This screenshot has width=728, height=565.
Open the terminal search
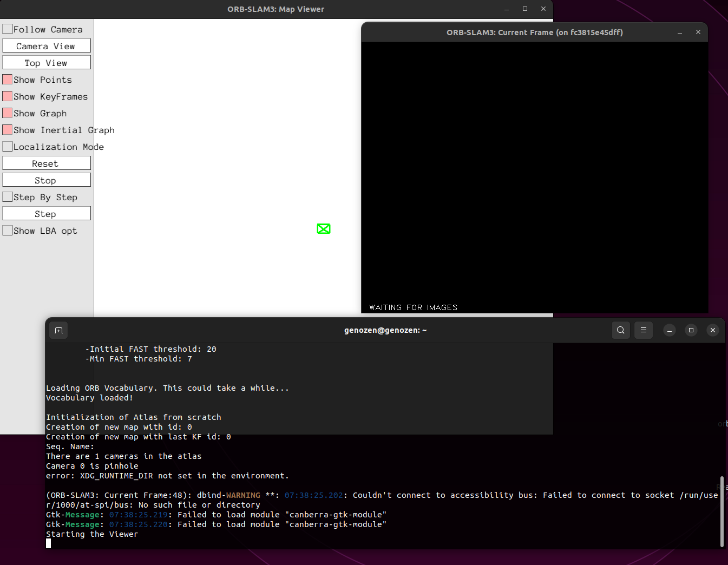pos(621,330)
